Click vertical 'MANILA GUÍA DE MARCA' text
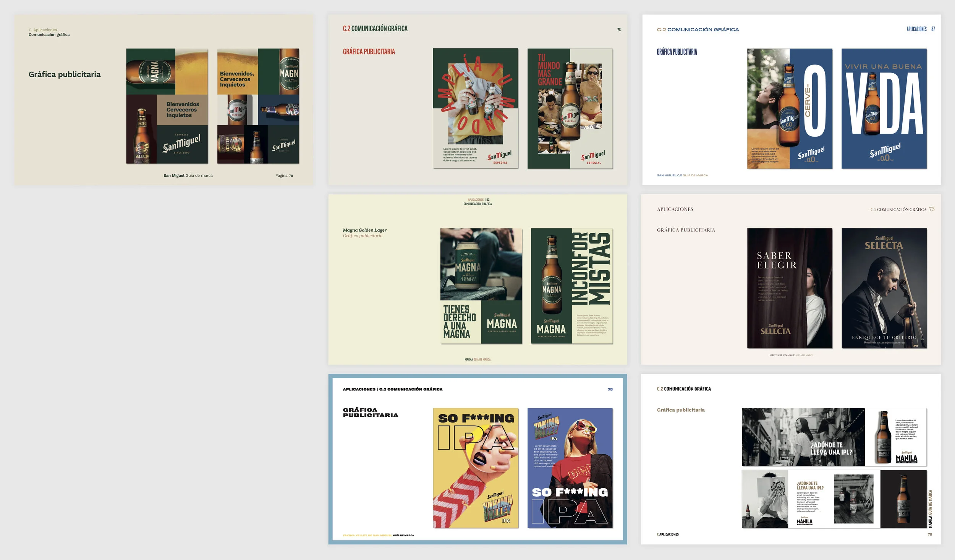Screen dimensions: 955x560 (930, 508)
